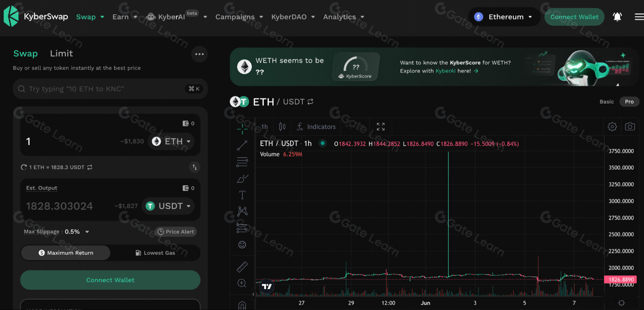The height and width of the screenshot is (310, 644).
Task: Expand the Earn nav dropdown
Action: pyautogui.click(x=135, y=17)
